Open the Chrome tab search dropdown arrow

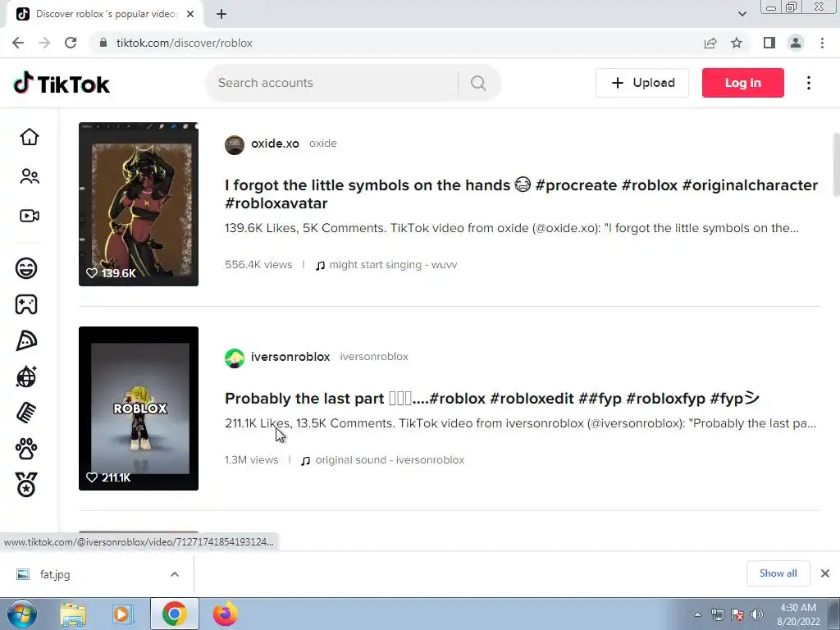[x=742, y=14]
